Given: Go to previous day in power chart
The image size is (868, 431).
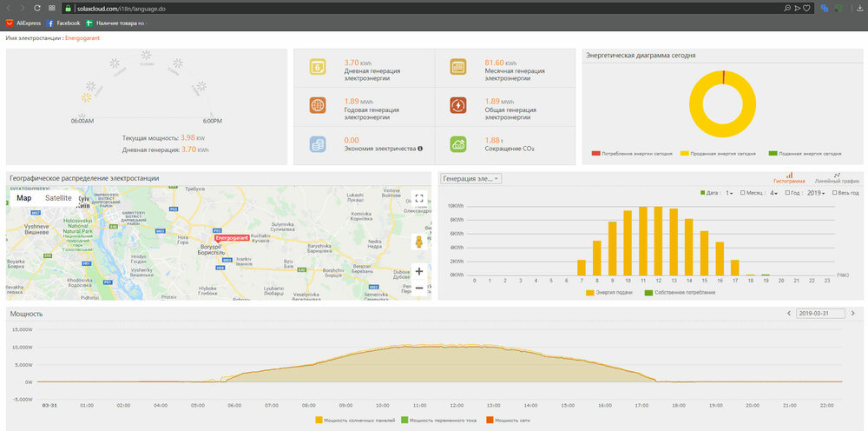Looking at the screenshot, I should click(x=789, y=314).
